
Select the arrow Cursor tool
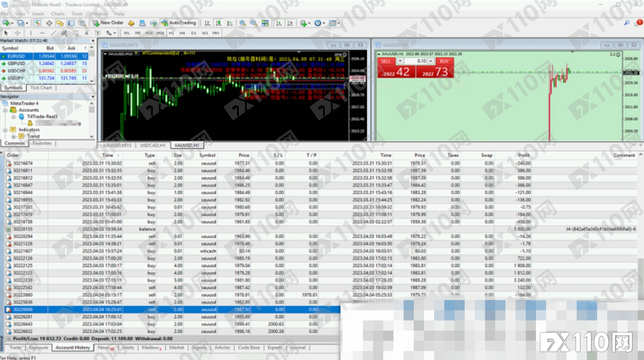click(x=6, y=33)
